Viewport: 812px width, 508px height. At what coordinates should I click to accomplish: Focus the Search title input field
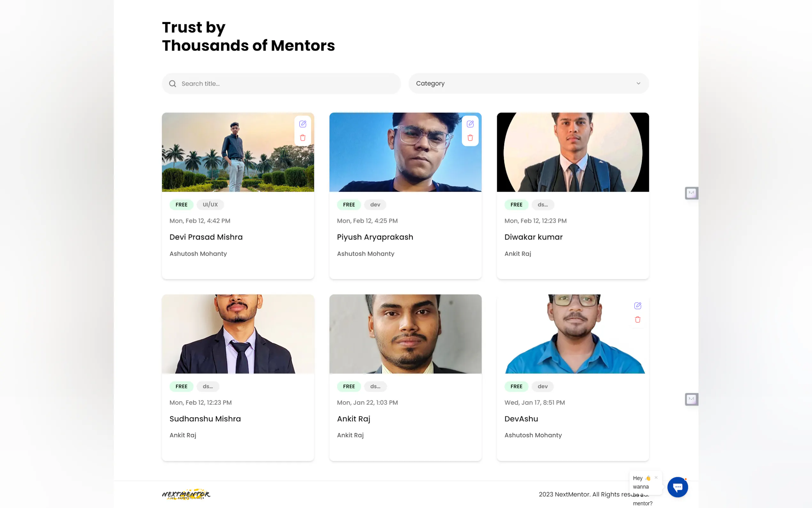pos(289,84)
